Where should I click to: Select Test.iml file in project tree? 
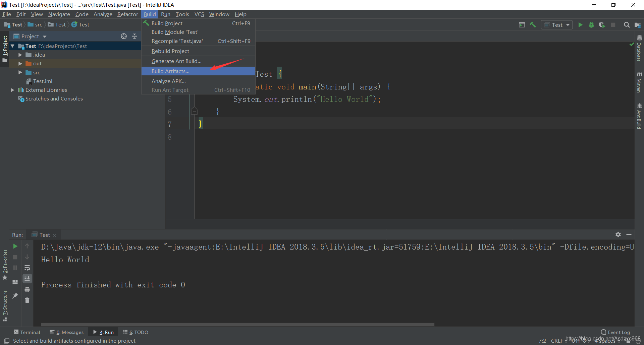[39, 81]
